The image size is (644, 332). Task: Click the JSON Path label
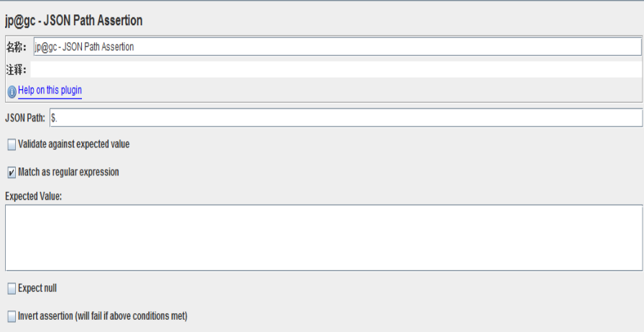click(x=25, y=118)
